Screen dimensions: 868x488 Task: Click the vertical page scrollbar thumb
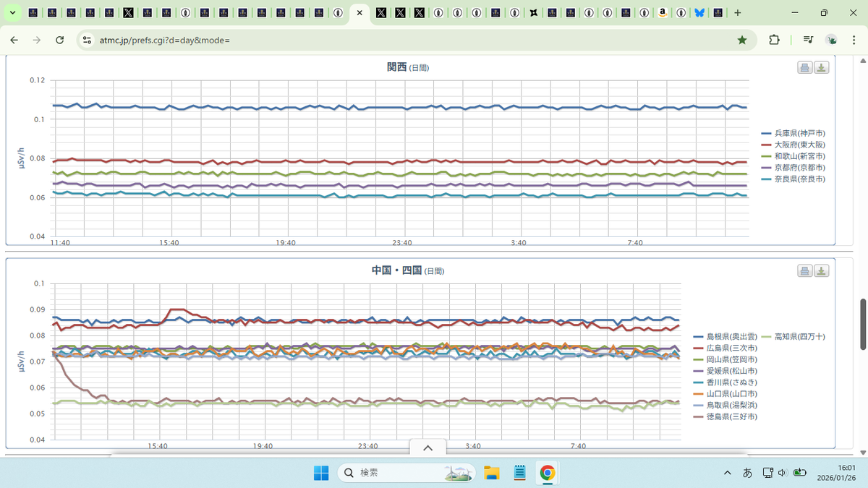coord(861,323)
